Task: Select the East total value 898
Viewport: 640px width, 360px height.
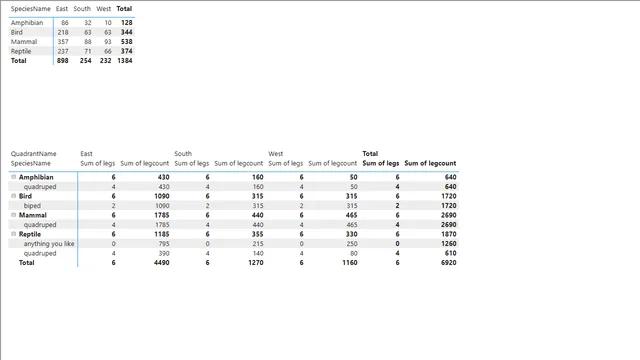Action: (x=62, y=60)
